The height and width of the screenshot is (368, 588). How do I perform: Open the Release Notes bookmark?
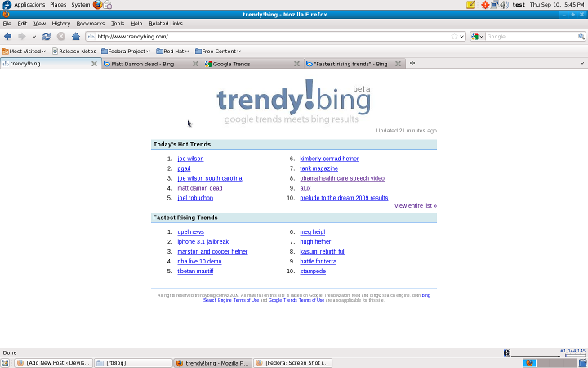click(x=74, y=51)
